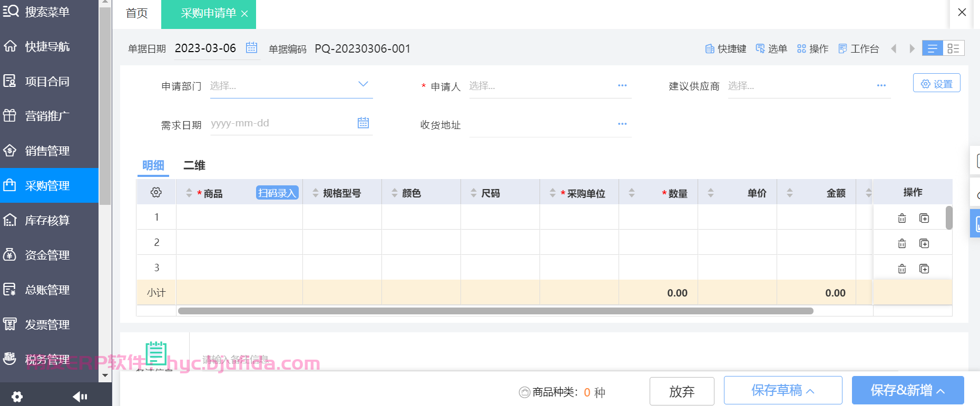Viewport: 980px width, 406px height.
Task: Switch to single-column list layout view
Action: [x=933, y=48]
